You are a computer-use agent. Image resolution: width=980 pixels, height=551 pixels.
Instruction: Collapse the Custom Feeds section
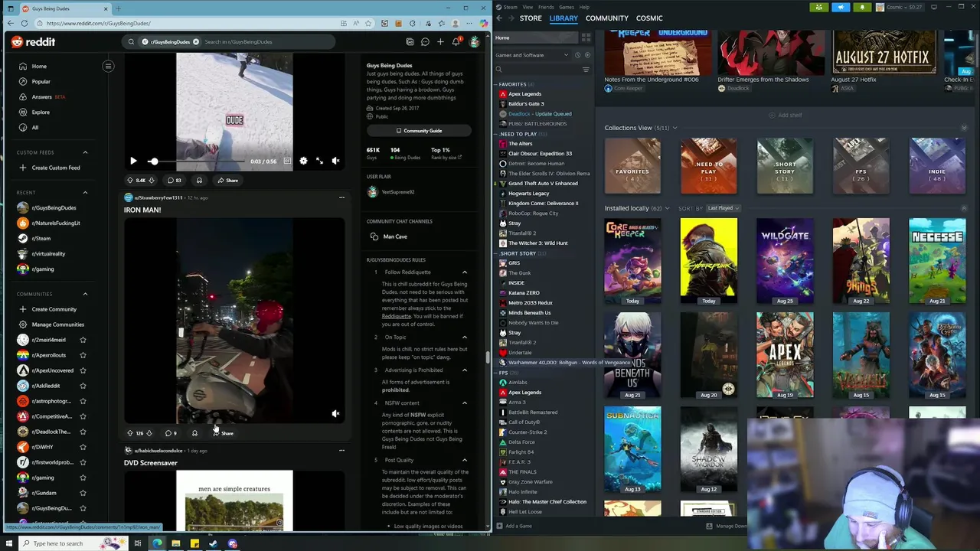85,152
